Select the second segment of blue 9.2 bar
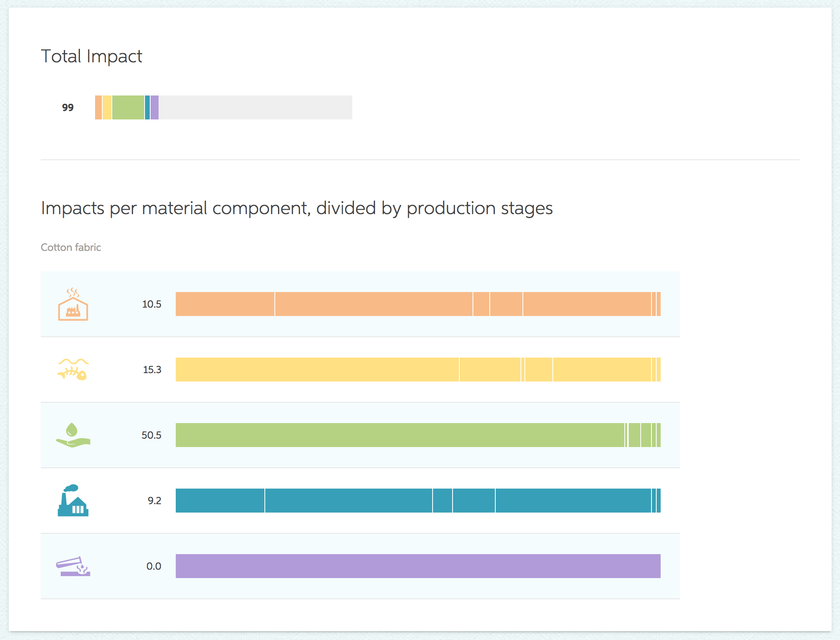840x640 pixels. [x=349, y=501]
